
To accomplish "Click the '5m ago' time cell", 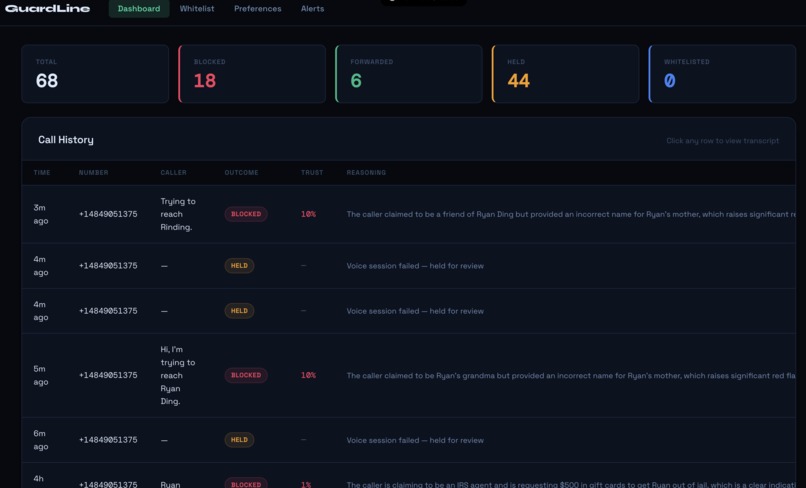I will point(41,375).
